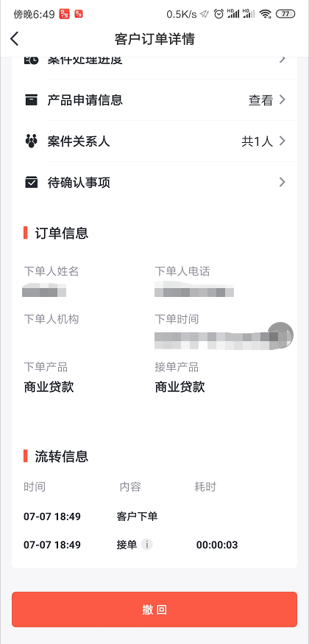Tap the Wi-Fi status bar icon

click(266, 15)
